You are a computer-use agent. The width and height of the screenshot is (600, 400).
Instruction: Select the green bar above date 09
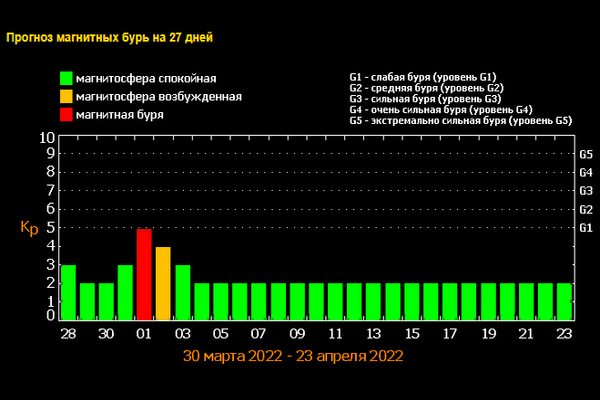[x=297, y=302]
